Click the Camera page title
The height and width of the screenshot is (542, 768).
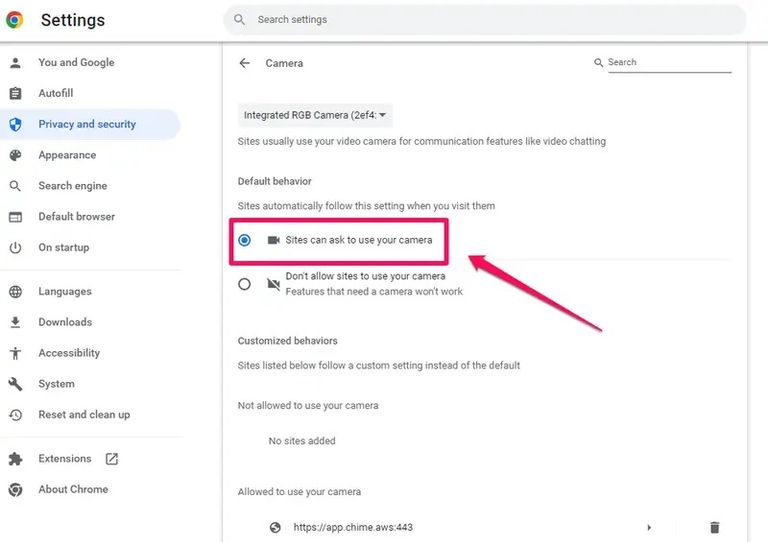(284, 63)
